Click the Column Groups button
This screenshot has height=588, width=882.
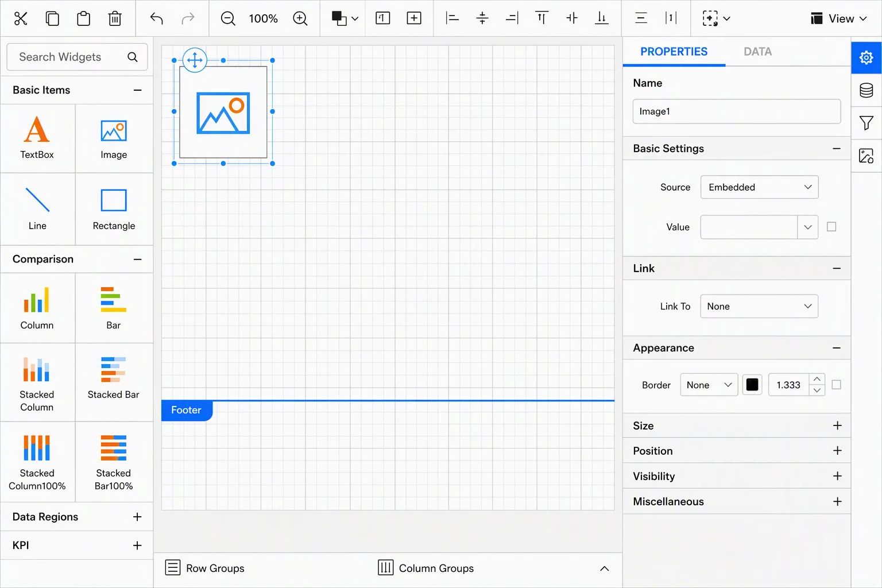[x=426, y=568]
